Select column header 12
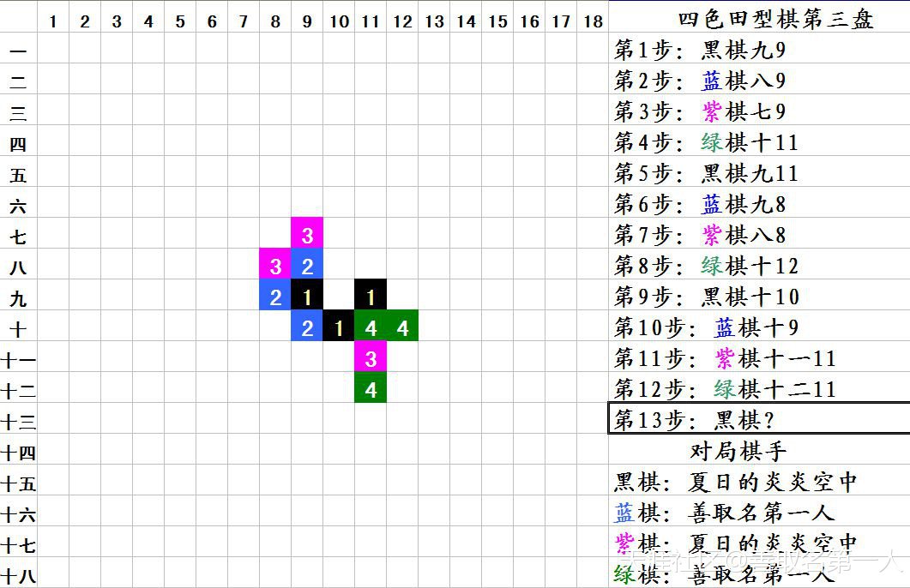910x588 pixels. coord(402,21)
